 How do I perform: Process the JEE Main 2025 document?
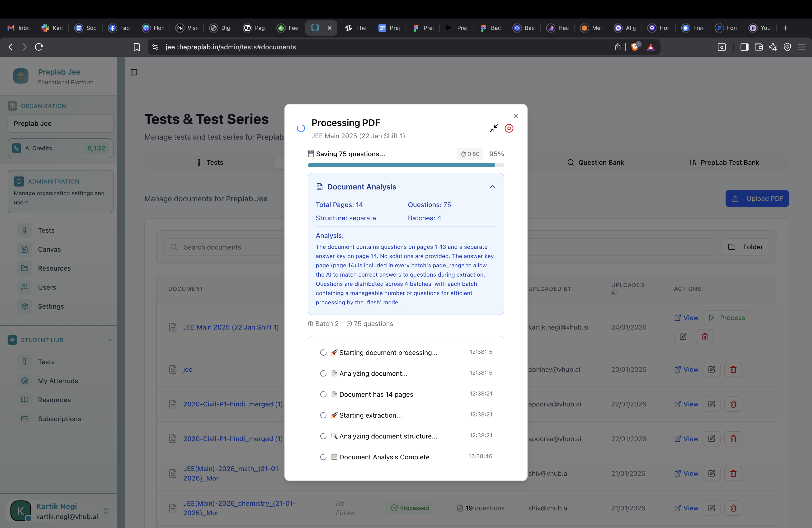(x=726, y=318)
